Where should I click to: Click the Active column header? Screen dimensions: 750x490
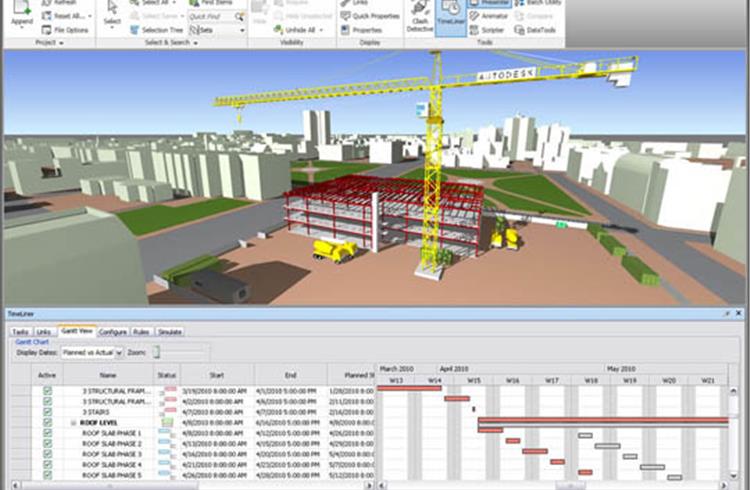[47, 375]
